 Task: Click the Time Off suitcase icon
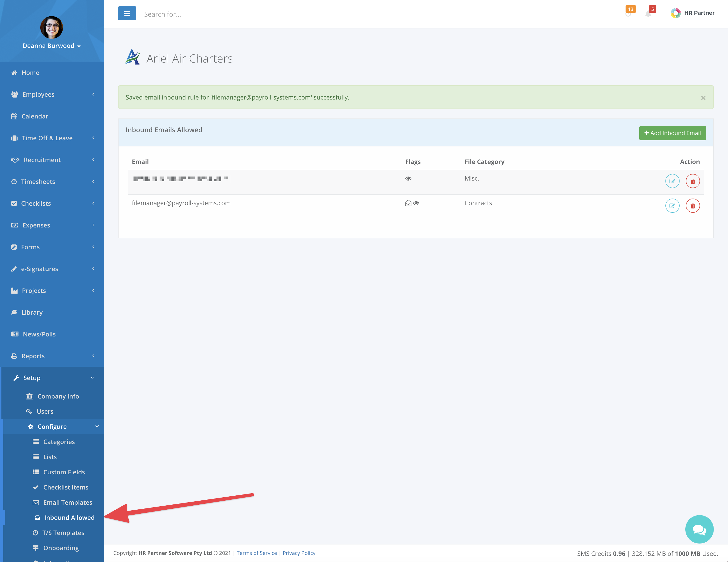coord(14,138)
